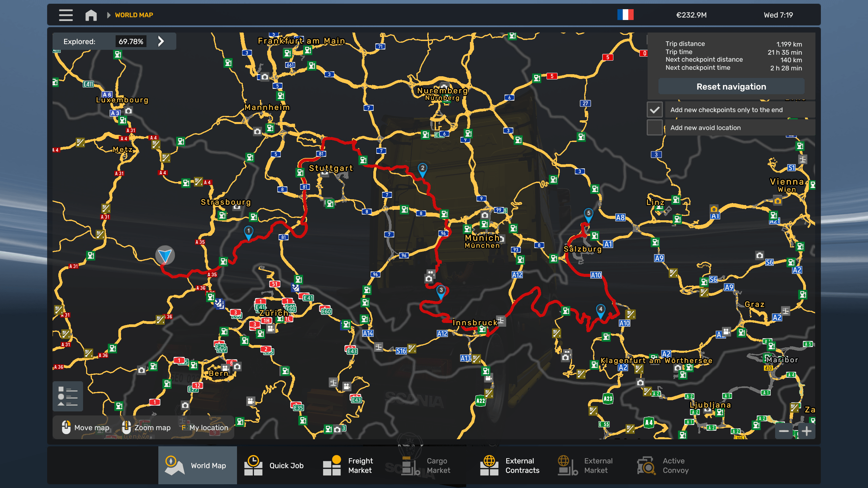The image size is (868, 488).
Task: Click the My location shortcut
Action: 205,428
